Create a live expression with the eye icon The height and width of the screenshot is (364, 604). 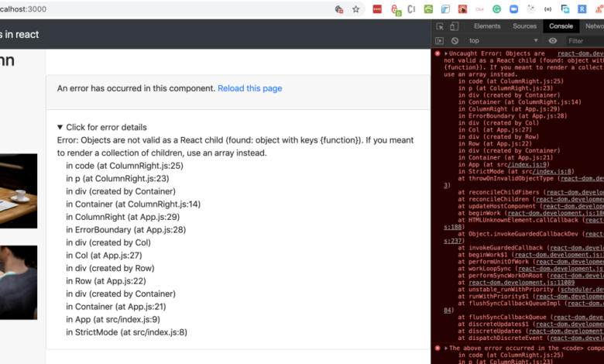point(553,40)
